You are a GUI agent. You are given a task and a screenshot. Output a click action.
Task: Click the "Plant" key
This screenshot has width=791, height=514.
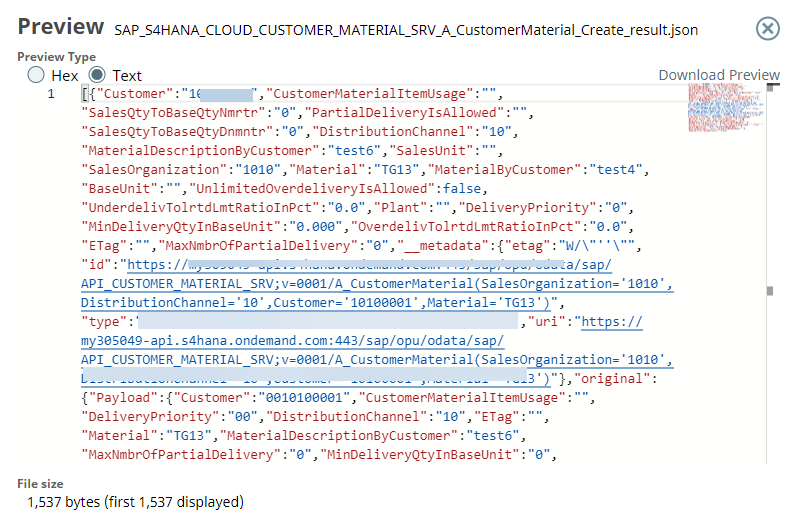(400, 208)
